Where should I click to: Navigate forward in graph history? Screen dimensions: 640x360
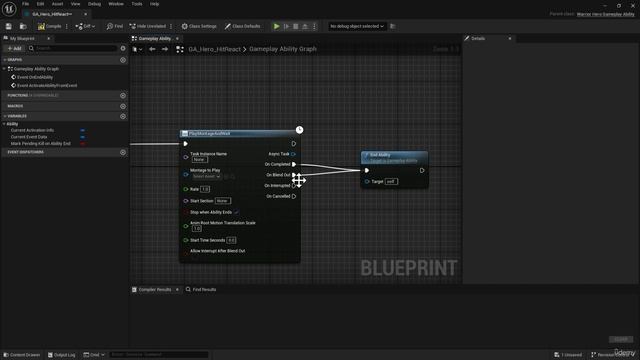click(164, 49)
